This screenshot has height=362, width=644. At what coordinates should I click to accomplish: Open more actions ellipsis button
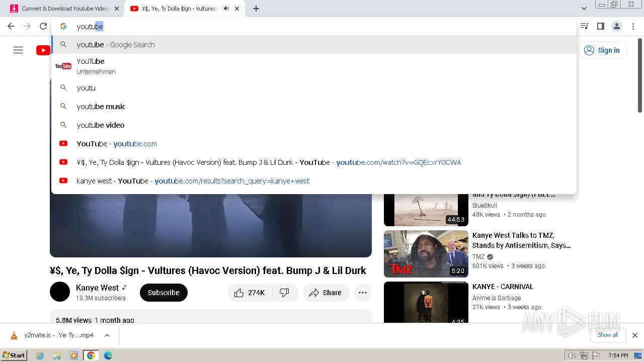click(x=363, y=293)
